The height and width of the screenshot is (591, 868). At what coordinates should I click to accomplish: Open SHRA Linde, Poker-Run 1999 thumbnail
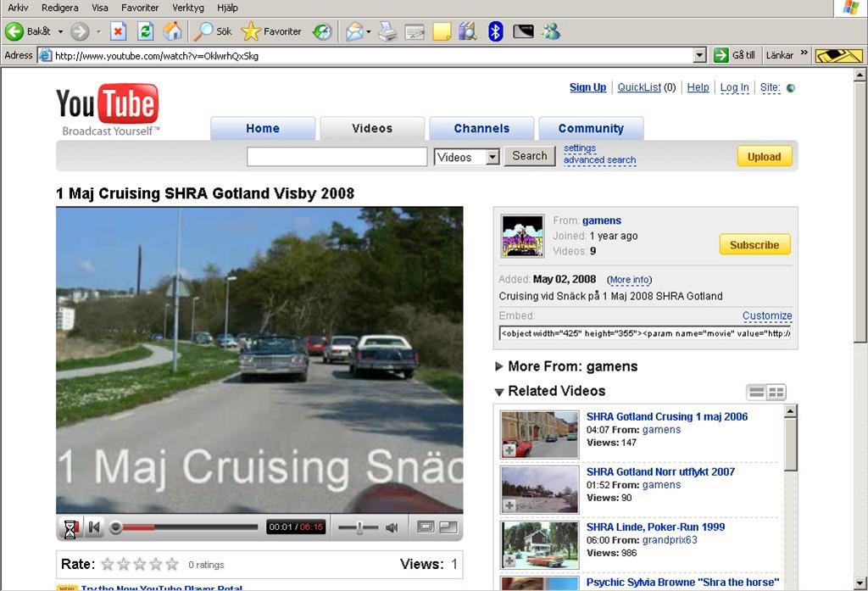[540, 545]
